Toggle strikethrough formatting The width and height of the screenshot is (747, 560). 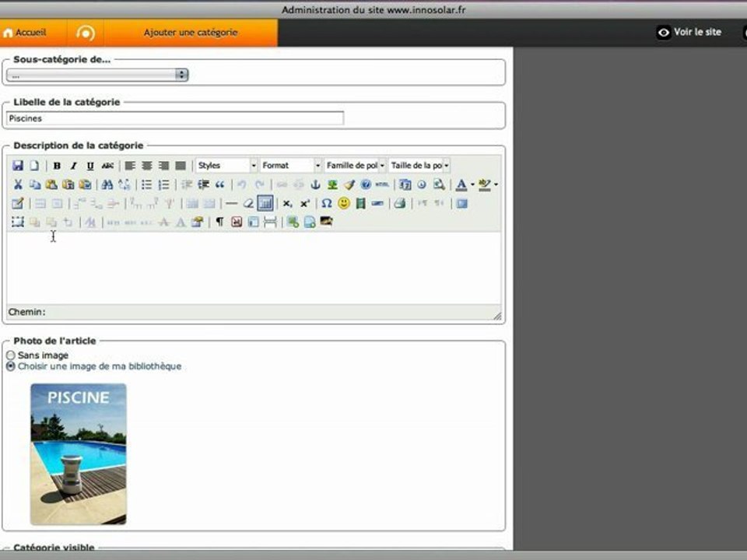tap(107, 165)
